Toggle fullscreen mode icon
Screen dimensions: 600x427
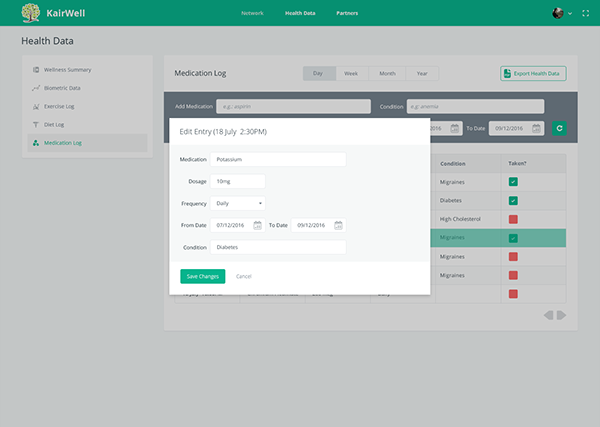coord(585,13)
